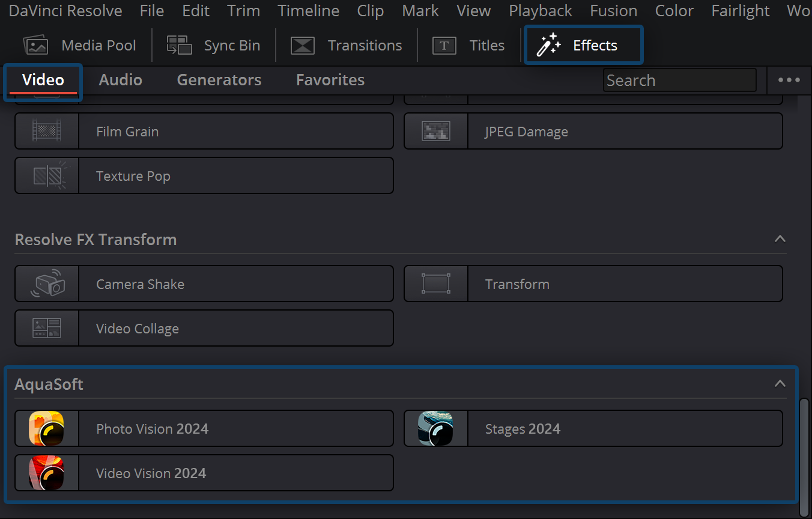Screen dimensions: 812x519
Task: Open the Fusion menu
Action: pos(613,10)
